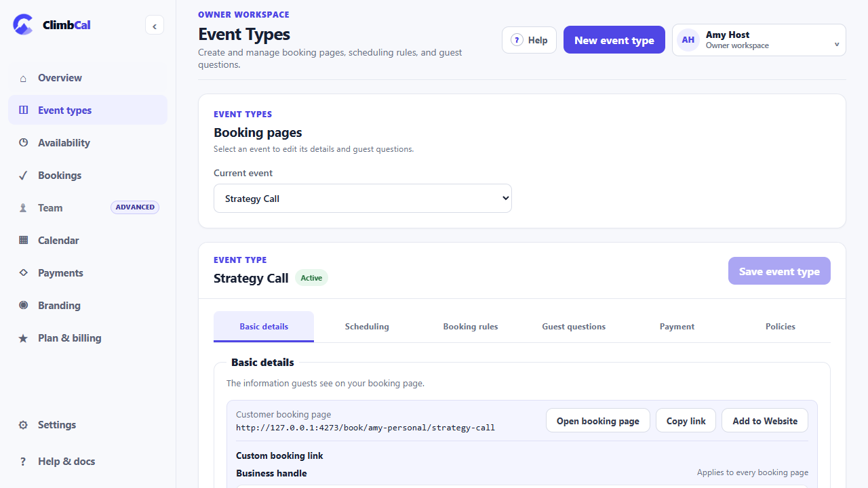This screenshot has width=868, height=488.
Task: Click the Bookings checkmark icon
Action: 24,176
